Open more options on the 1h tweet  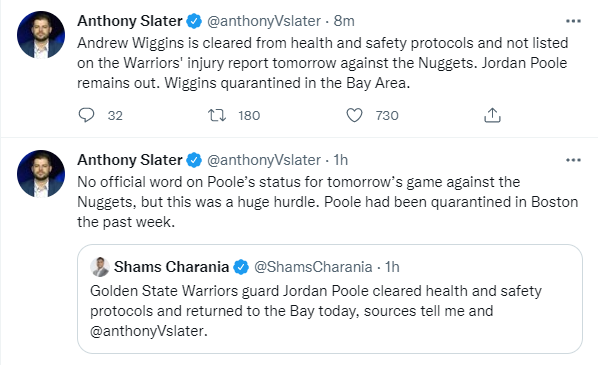tap(573, 160)
